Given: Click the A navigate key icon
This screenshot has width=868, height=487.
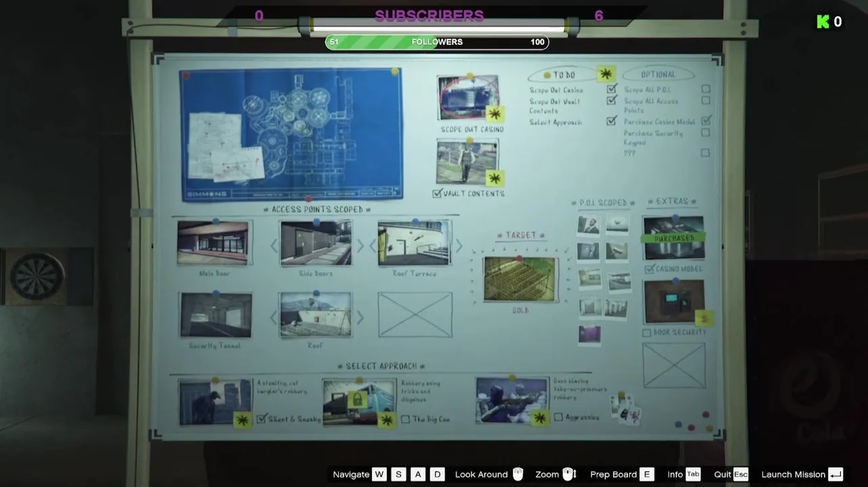Looking at the screenshot, I should tap(418, 474).
